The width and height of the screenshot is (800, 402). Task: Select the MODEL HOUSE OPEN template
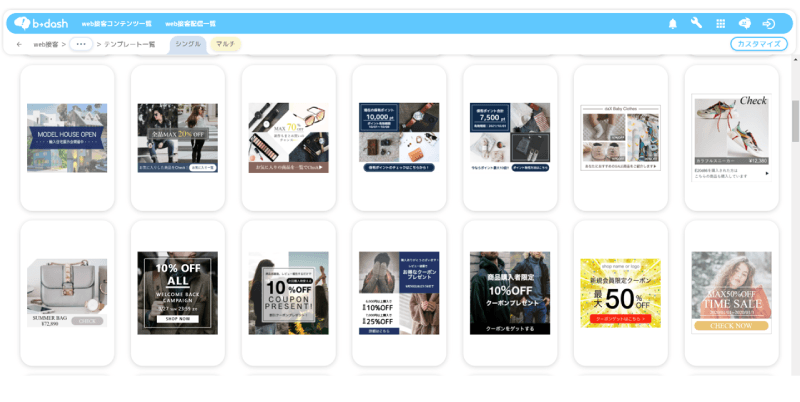67,138
